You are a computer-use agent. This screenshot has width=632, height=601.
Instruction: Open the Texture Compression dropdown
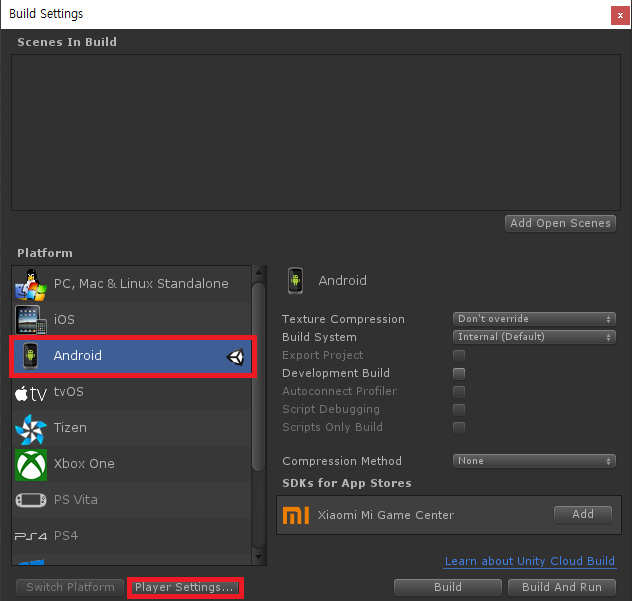coord(534,319)
